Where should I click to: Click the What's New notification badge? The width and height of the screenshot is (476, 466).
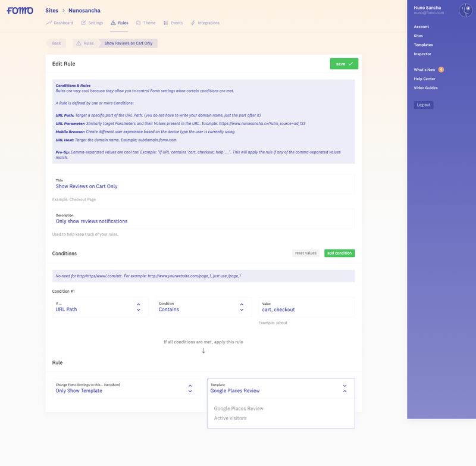pos(441,70)
